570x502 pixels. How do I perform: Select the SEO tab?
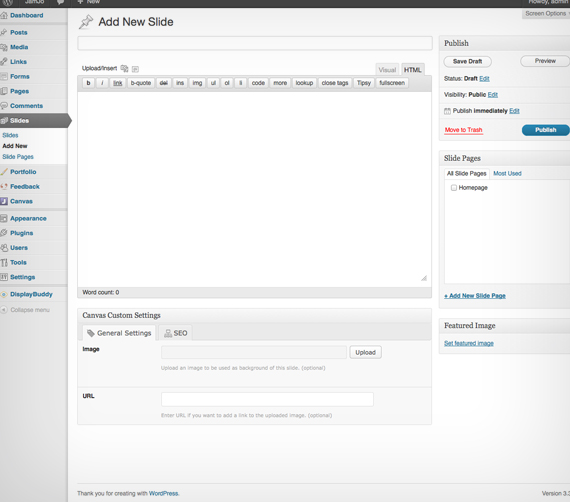(176, 333)
